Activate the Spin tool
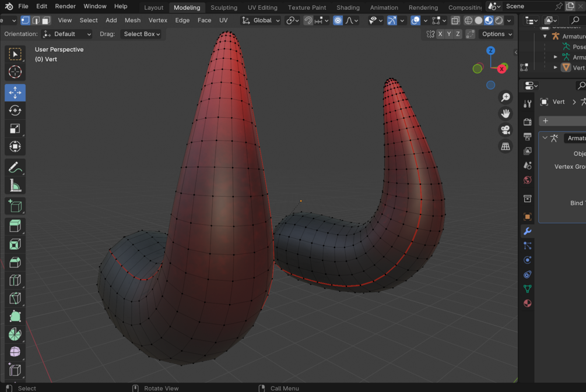The height and width of the screenshot is (392, 586). [15, 334]
